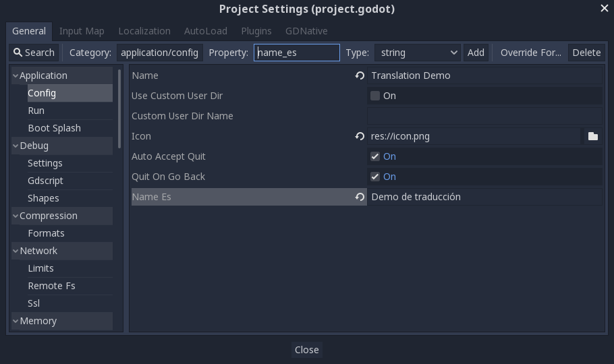Uncheck the Auto Accept Quit option

point(375,156)
